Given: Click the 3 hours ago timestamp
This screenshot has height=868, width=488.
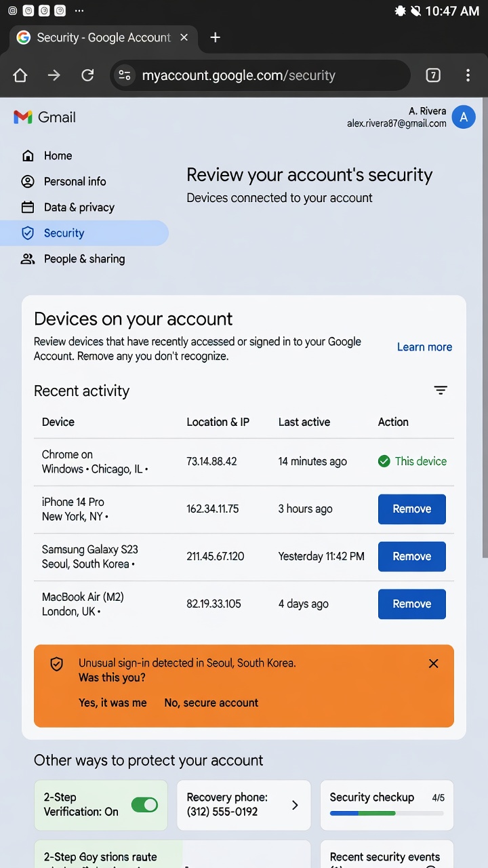Looking at the screenshot, I should (x=306, y=509).
